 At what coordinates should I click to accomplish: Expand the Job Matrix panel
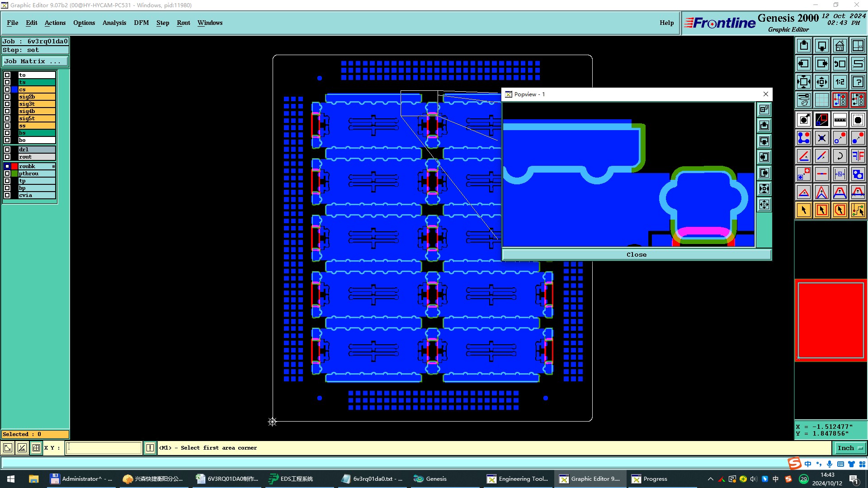click(35, 61)
